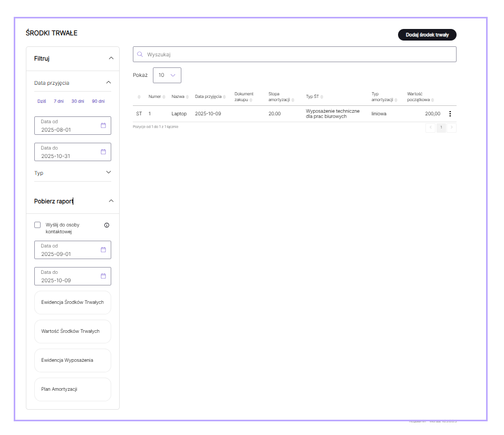Sort table by Stopa amortyzacji column
504x435 pixels.
(281, 96)
